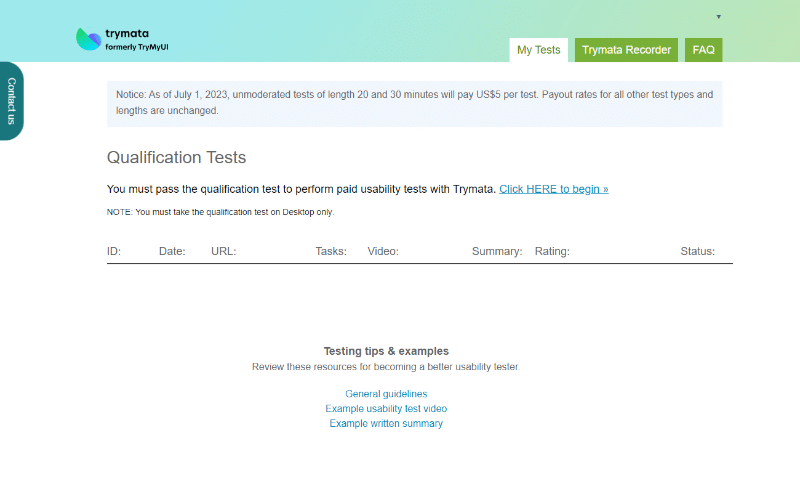Click the Date: column header
This screenshot has width=800, height=494.
[172, 251]
